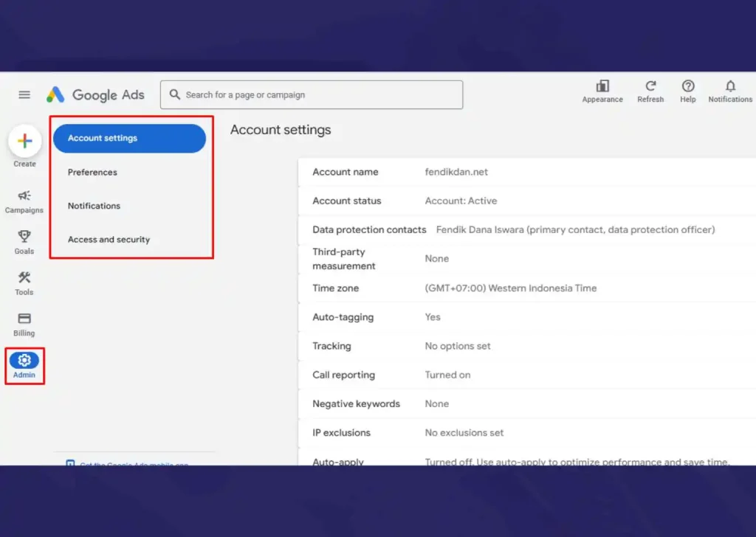756x537 pixels.
Task: Click the 'No options set' tracking value
Action: (x=458, y=346)
